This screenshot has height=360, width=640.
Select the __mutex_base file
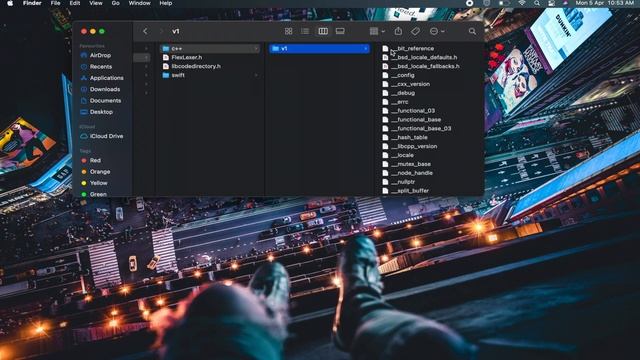point(411,164)
